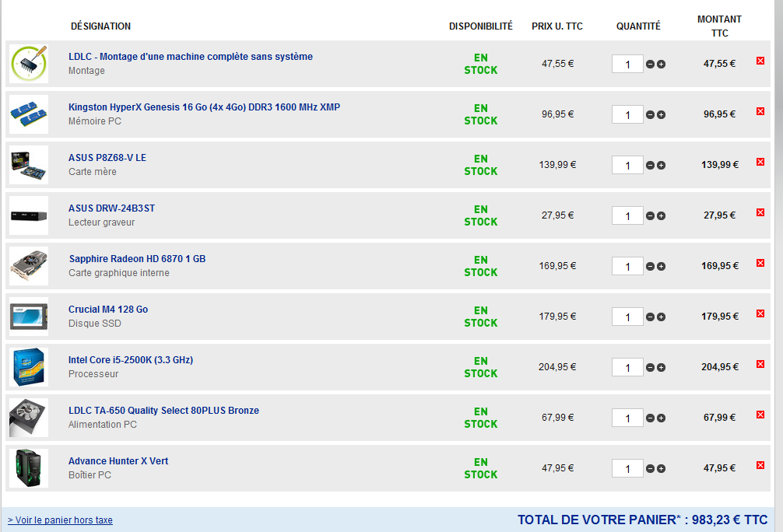Screen dimensions: 783x532
Task: Remove LDLC TA-650 power supply from cart
Action: click(x=760, y=415)
